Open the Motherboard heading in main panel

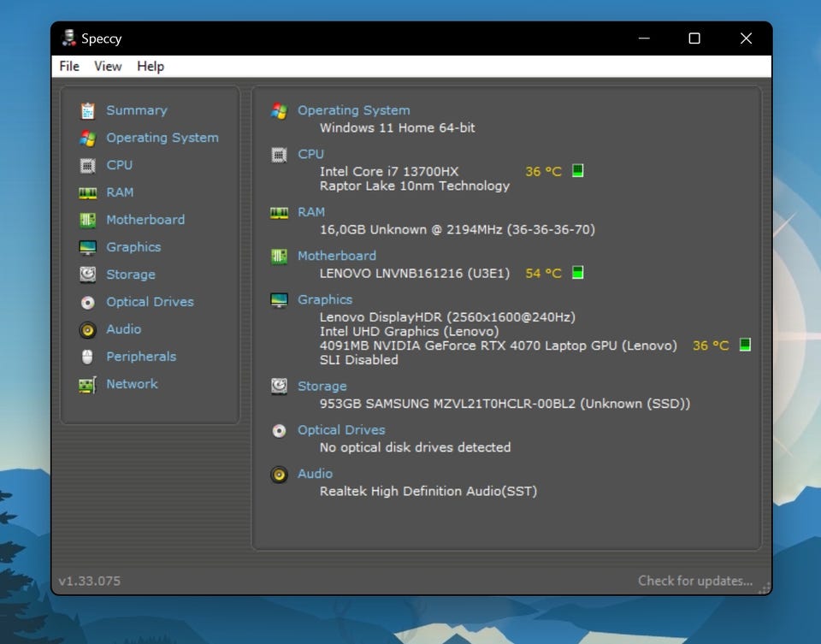pyautogui.click(x=336, y=256)
